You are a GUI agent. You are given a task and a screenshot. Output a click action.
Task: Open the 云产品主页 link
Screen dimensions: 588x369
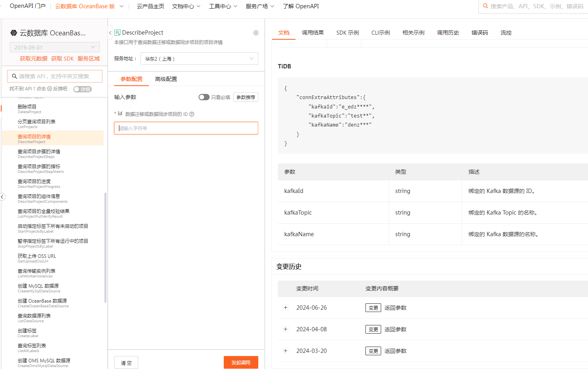tap(151, 6)
